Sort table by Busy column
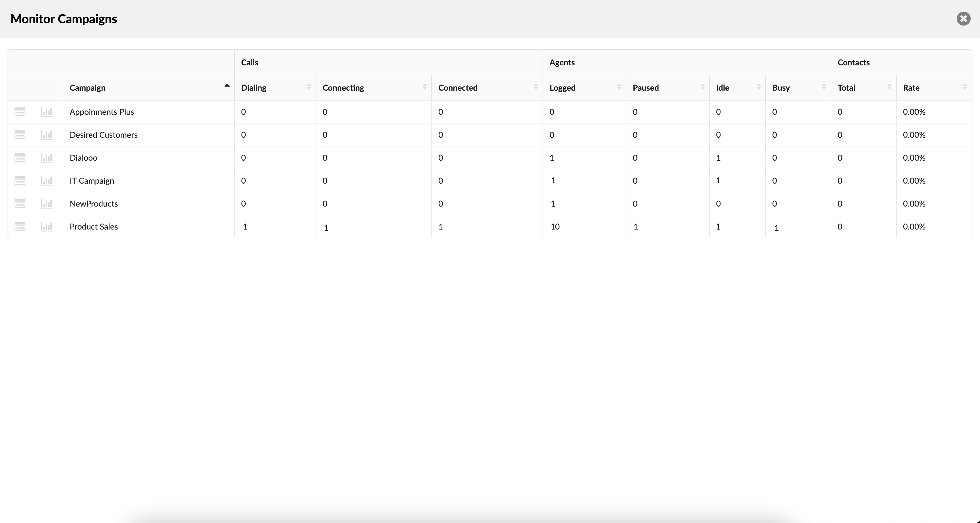The width and height of the screenshot is (980, 523). click(x=798, y=88)
